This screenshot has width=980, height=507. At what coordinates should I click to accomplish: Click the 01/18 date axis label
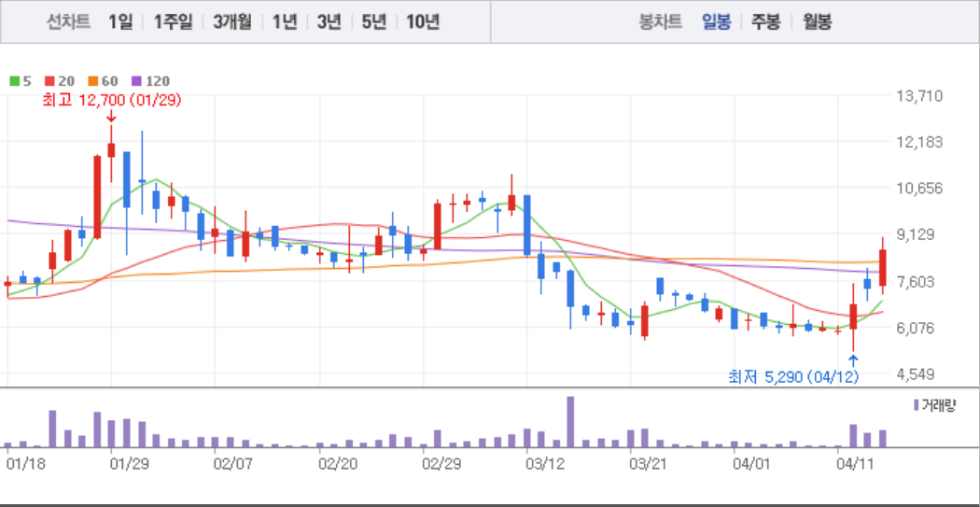(25, 465)
